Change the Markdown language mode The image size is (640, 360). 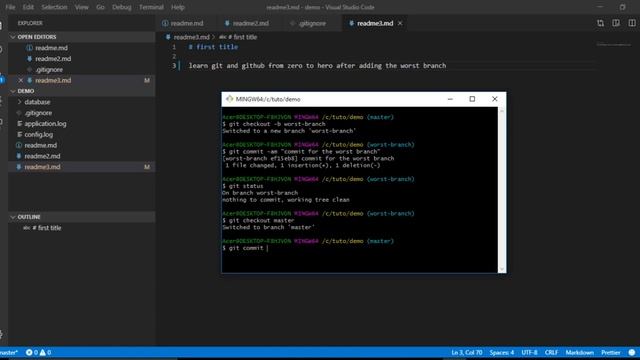pyautogui.click(x=580, y=353)
